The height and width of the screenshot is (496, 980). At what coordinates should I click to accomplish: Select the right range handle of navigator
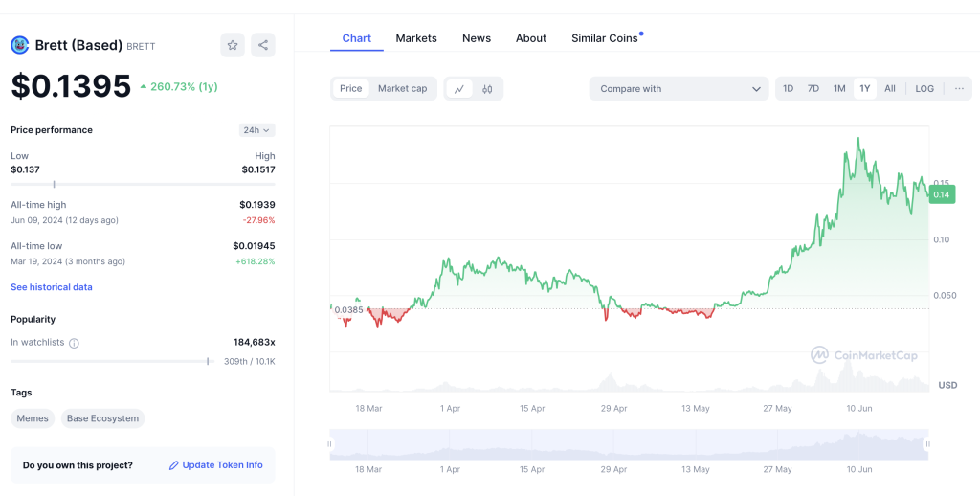click(x=928, y=444)
